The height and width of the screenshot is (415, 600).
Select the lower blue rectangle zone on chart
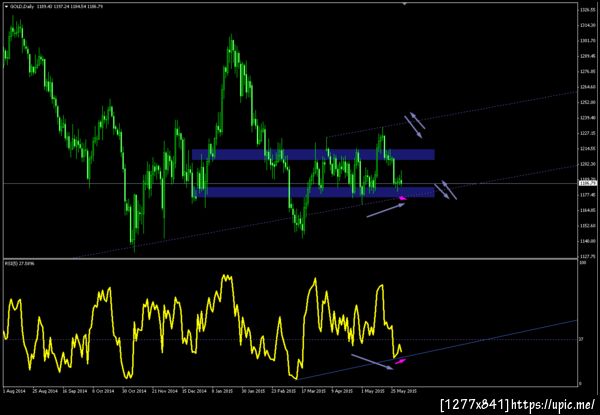pos(315,192)
